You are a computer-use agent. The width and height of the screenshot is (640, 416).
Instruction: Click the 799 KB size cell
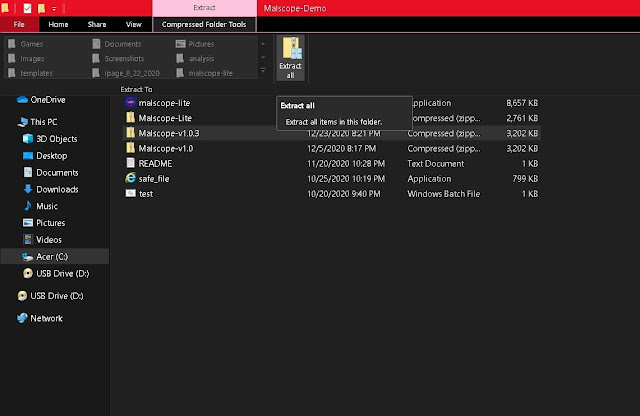[525, 178]
